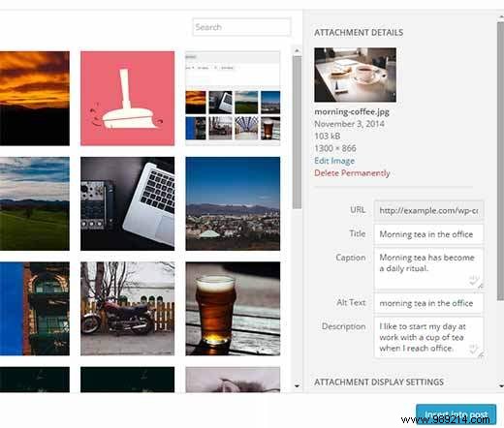504x428 pixels.
Task: Click the file size 103 kB
Action: pos(328,136)
